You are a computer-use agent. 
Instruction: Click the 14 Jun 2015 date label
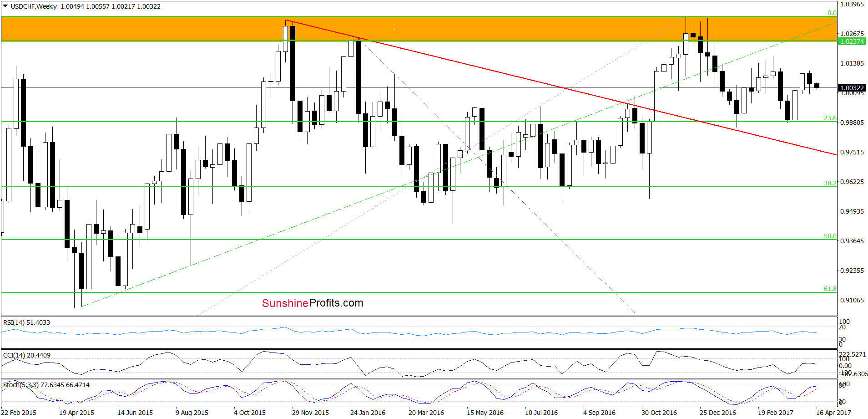(135, 413)
